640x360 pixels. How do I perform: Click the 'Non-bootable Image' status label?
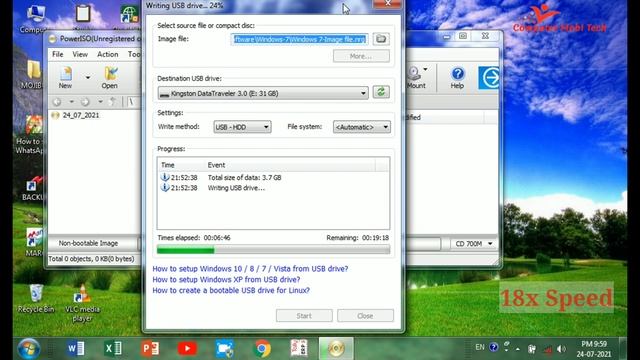click(x=88, y=243)
